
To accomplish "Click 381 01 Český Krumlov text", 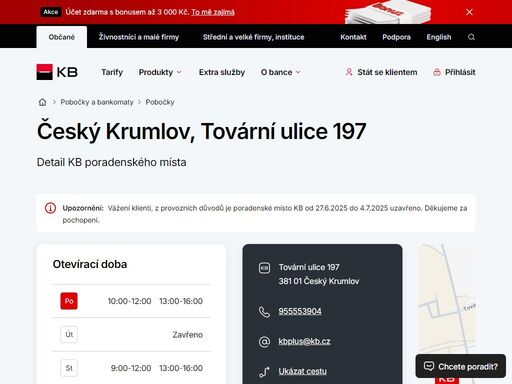I will [319, 281].
